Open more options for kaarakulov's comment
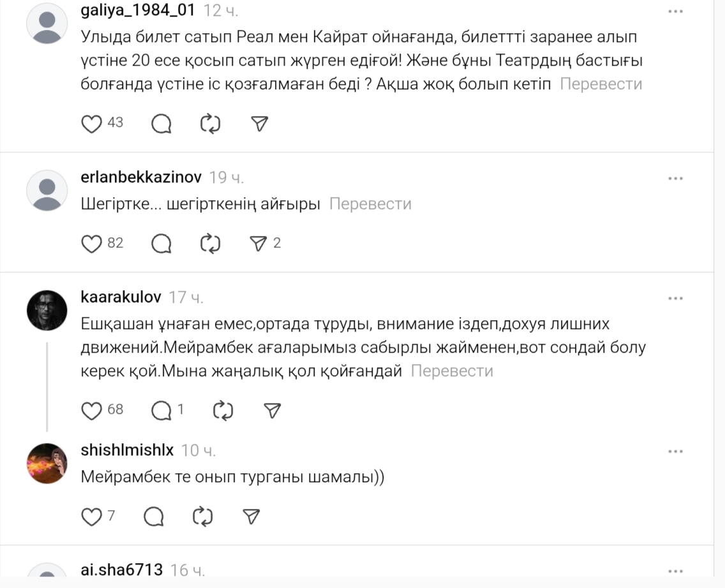The height and width of the screenshot is (588, 725). pyautogui.click(x=675, y=298)
